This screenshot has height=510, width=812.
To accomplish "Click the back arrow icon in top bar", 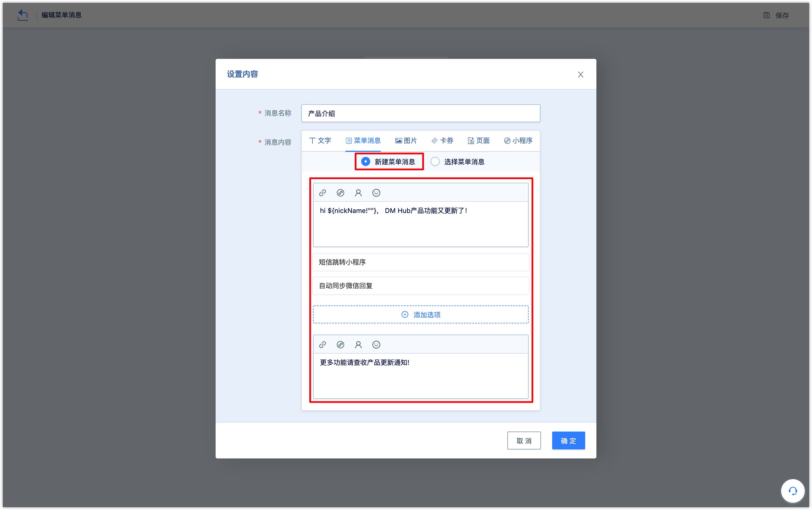I will pyautogui.click(x=23, y=15).
